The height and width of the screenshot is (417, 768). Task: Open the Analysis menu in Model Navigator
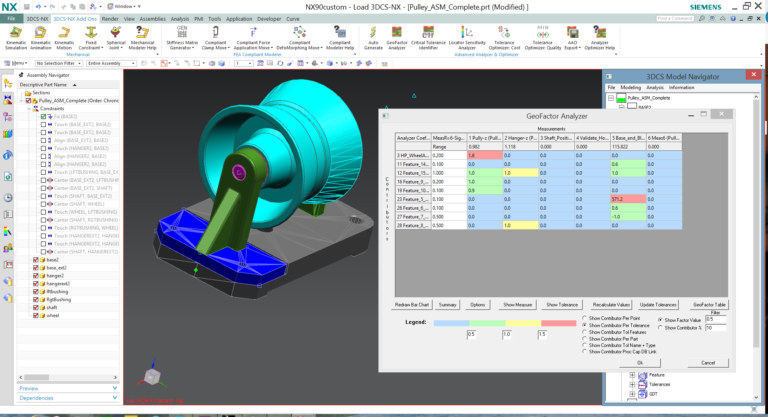tap(655, 87)
